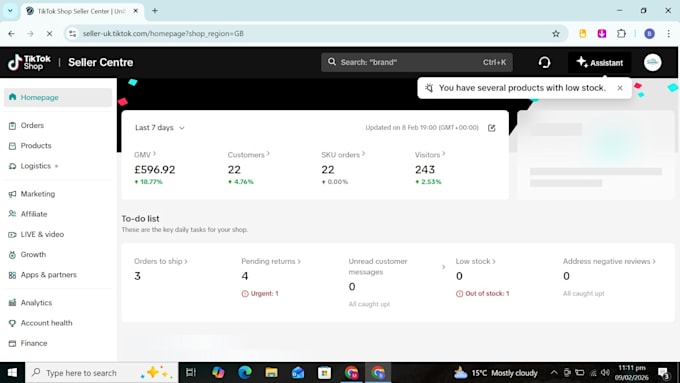Open Visitors metric details

pyautogui.click(x=430, y=154)
